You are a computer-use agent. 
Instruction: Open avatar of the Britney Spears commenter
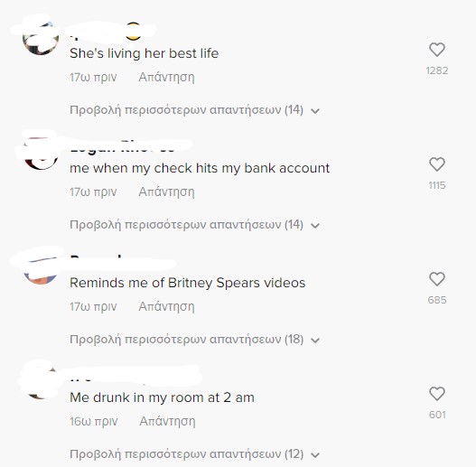[x=41, y=267]
